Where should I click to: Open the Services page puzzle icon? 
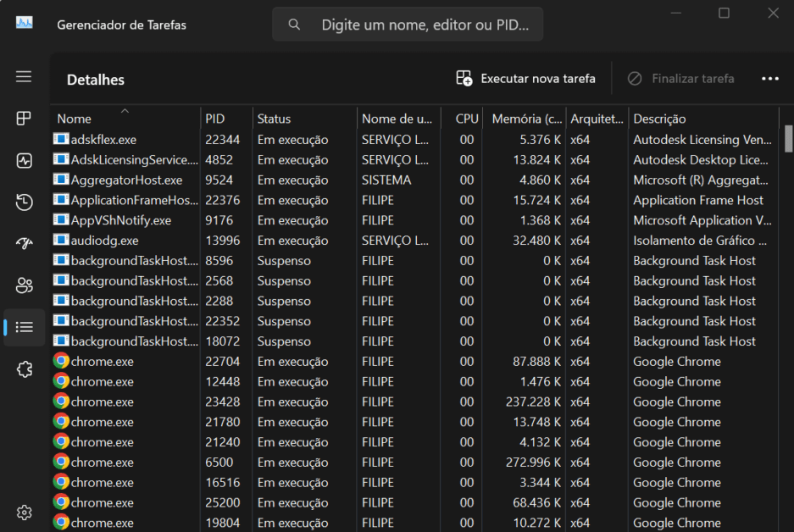coord(24,369)
